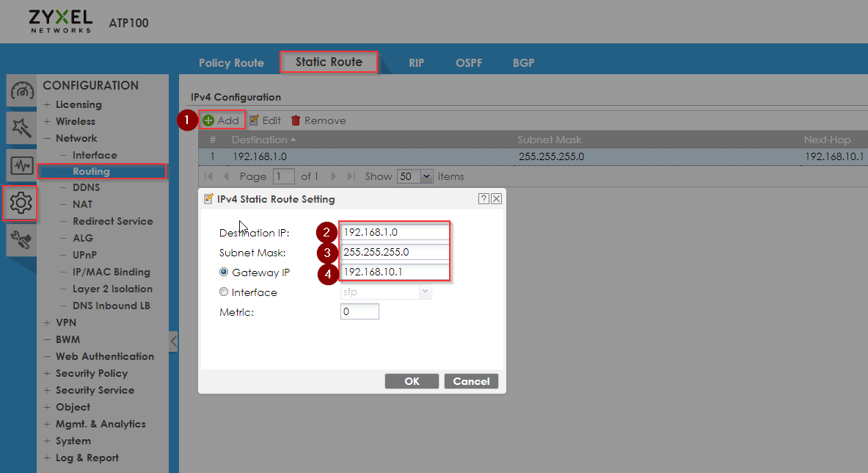Open the Dashboard gauge icon in sidebar
Image resolution: width=868 pixels, height=473 pixels.
pyautogui.click(x=21, y=91)
